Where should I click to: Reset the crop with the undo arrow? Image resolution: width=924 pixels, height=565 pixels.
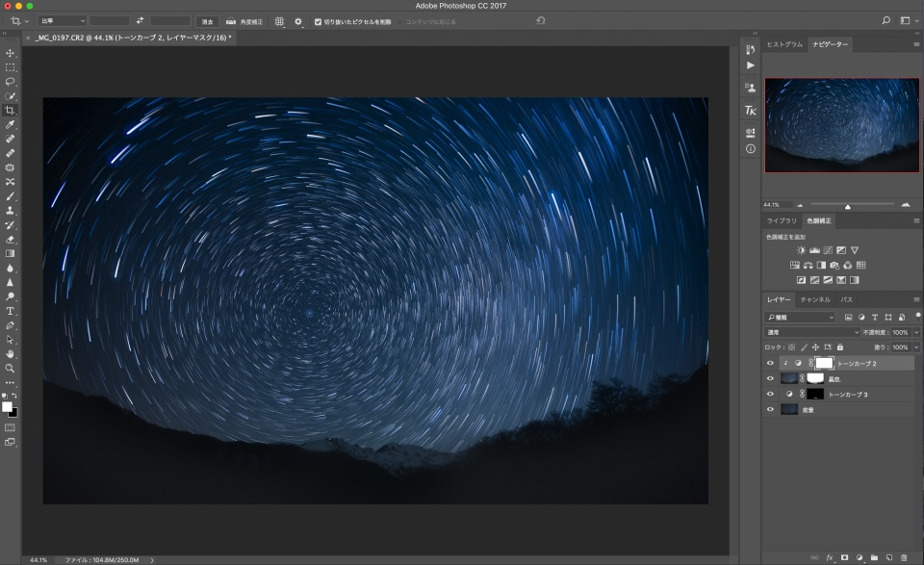tap(540, 20)
